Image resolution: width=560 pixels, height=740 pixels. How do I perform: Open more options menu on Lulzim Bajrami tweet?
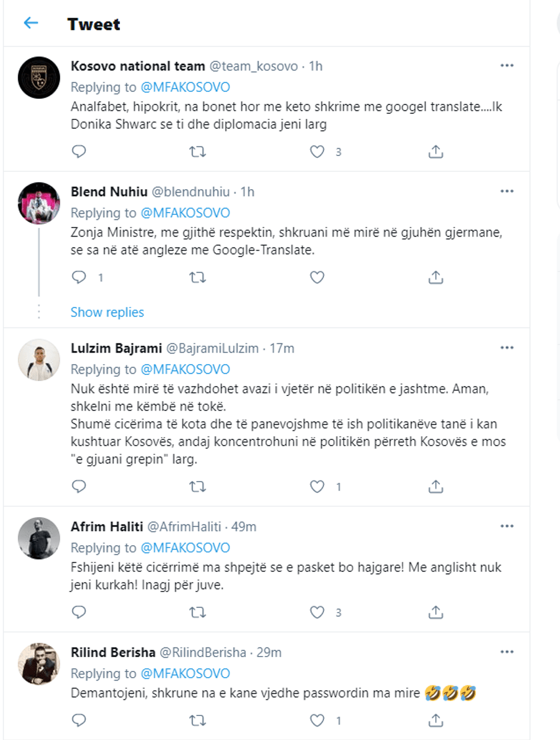507,348
